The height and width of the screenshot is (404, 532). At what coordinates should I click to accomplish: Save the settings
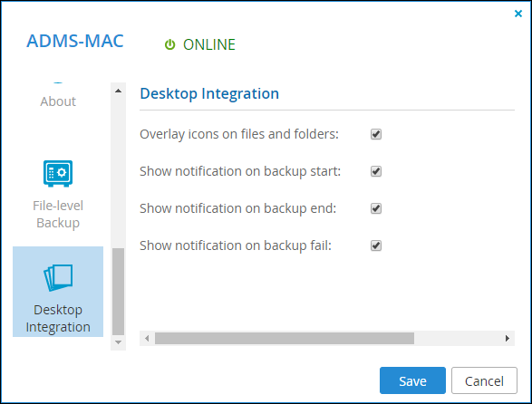click(412, 380)
